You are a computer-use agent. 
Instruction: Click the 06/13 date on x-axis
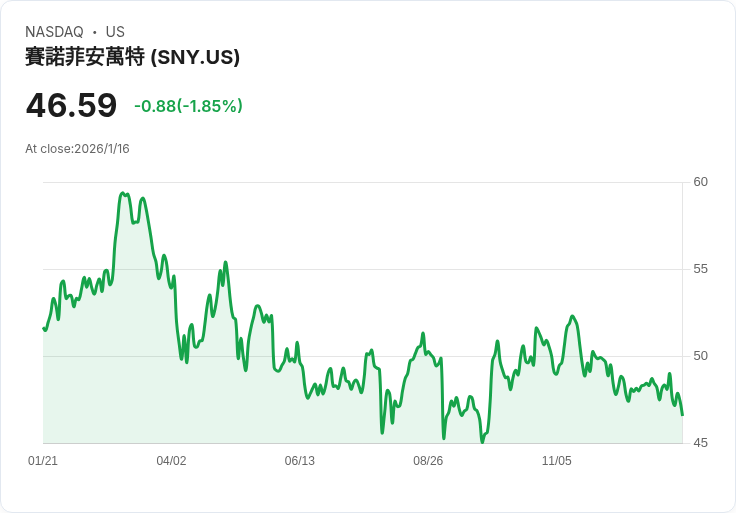tap(299, 461)
